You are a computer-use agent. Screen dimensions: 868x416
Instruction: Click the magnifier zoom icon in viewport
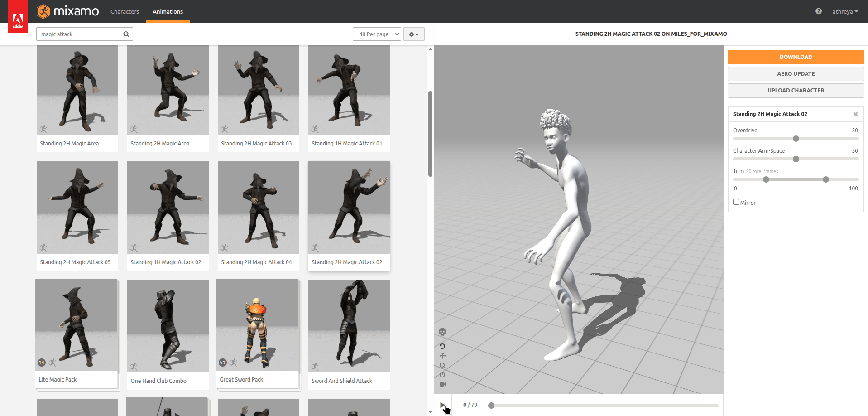(442, 365)
